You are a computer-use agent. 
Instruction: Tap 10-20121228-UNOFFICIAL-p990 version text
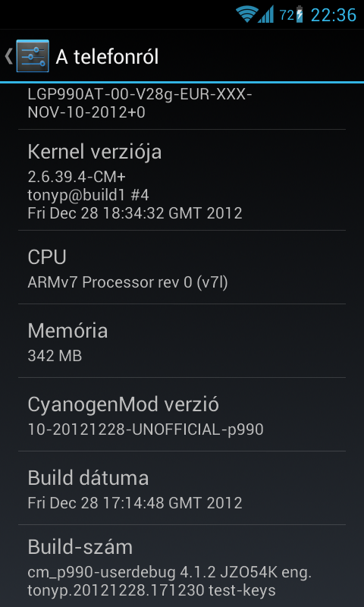146,429
